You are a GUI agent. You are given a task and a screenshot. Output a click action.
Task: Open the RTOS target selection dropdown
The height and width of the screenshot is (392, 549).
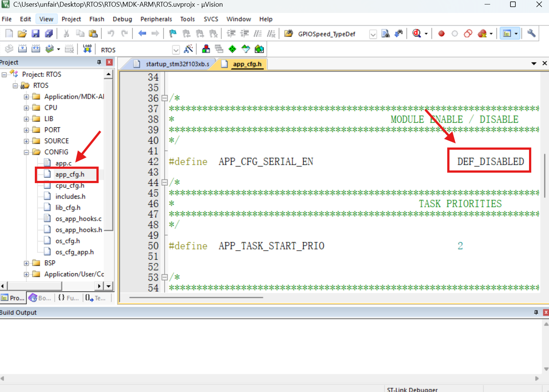[x=176, y=50]
